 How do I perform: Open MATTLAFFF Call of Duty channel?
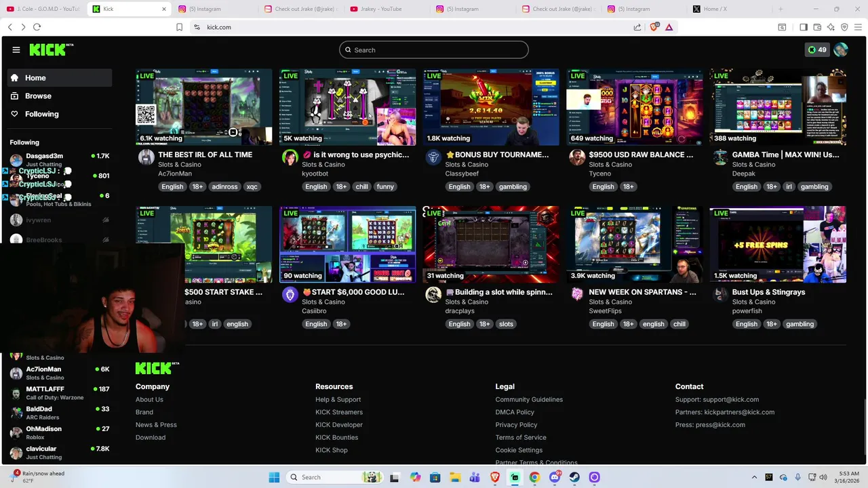(x=60, y=393)
